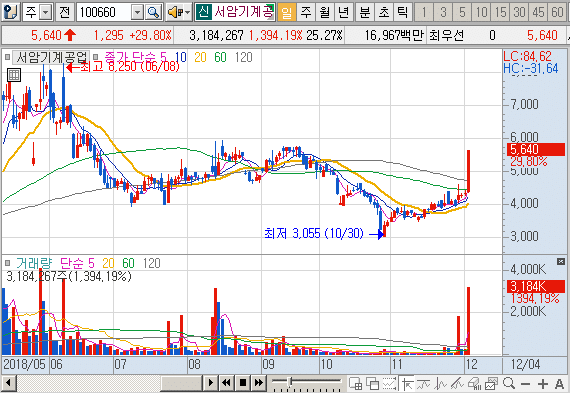Switch to minute 분 chart tab
This screenshot has height=393, width=570.
click(365, 12)
